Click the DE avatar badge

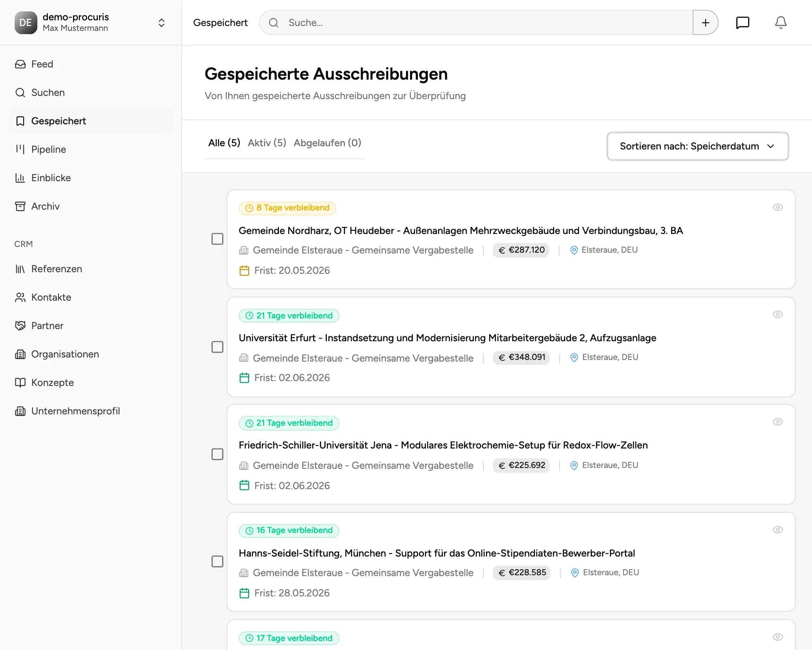[x=26, y=23]
